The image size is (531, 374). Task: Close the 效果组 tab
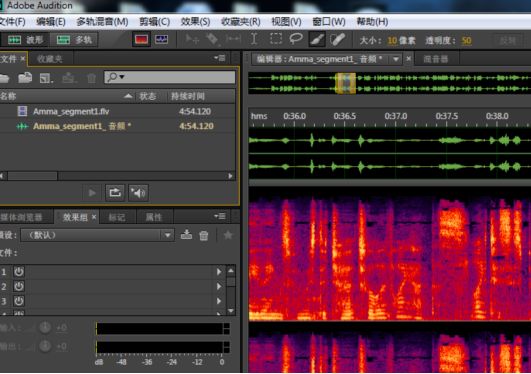click(94, 217)
